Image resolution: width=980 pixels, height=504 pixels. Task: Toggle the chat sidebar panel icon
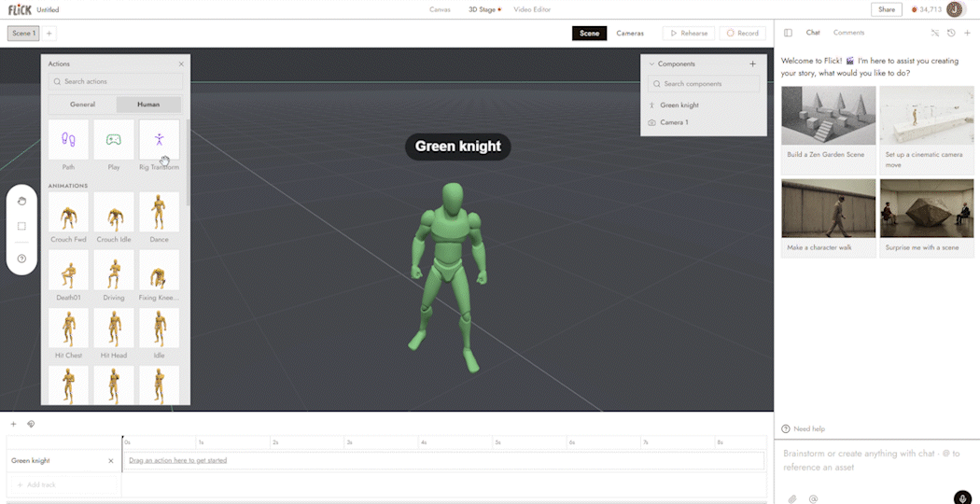point(788,33)
